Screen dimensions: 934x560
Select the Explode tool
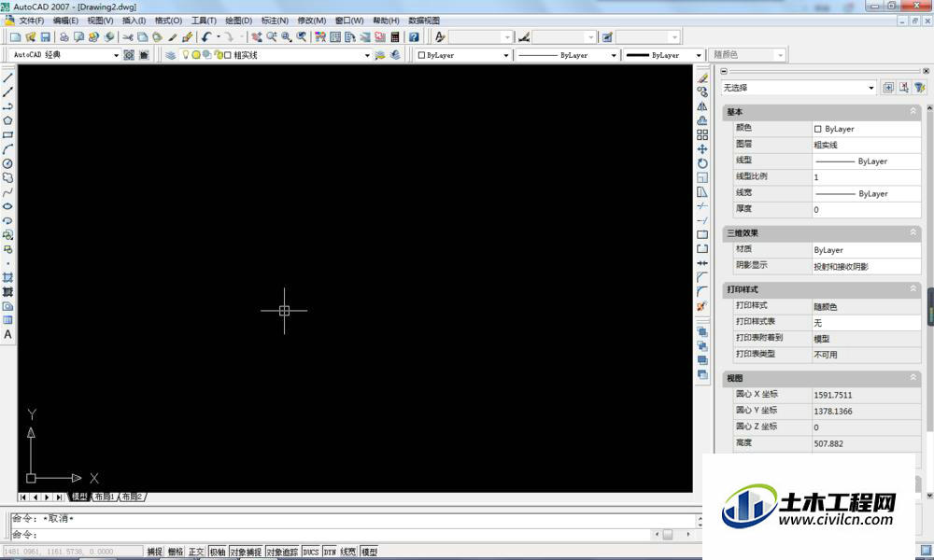click(x=702, y=306)
